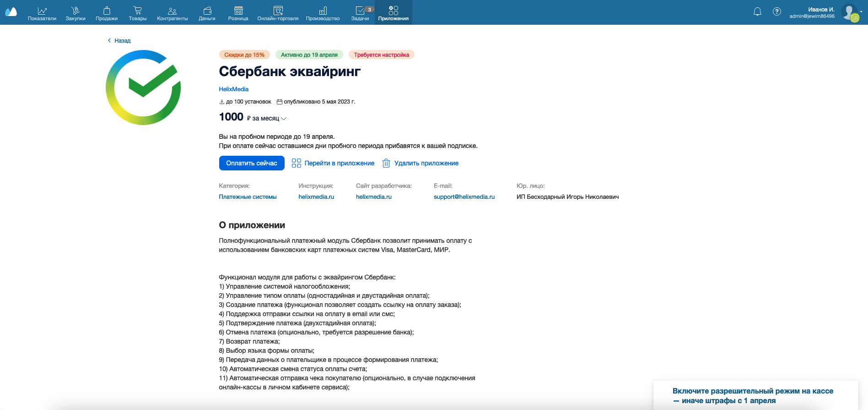Click the MoySklad logo icon

coord(11,12)
